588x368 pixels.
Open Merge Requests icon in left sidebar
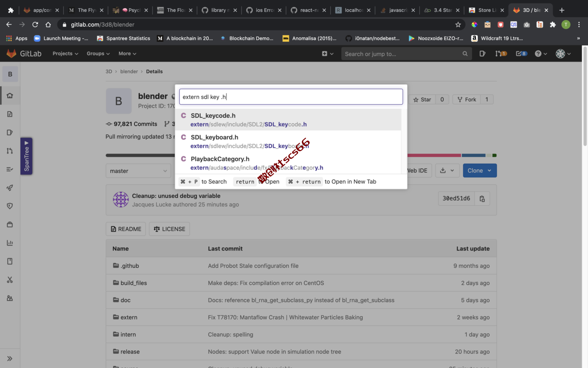click(10, 151)
